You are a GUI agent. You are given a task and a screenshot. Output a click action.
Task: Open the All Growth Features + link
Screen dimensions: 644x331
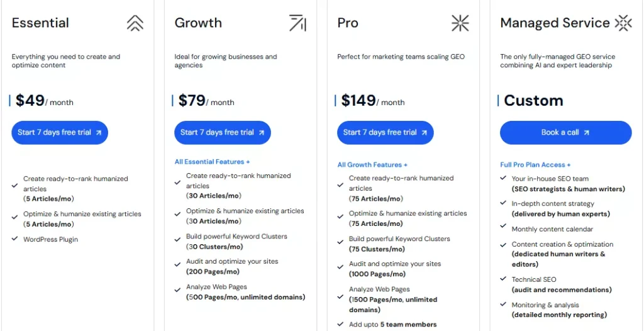pos(372,165)
